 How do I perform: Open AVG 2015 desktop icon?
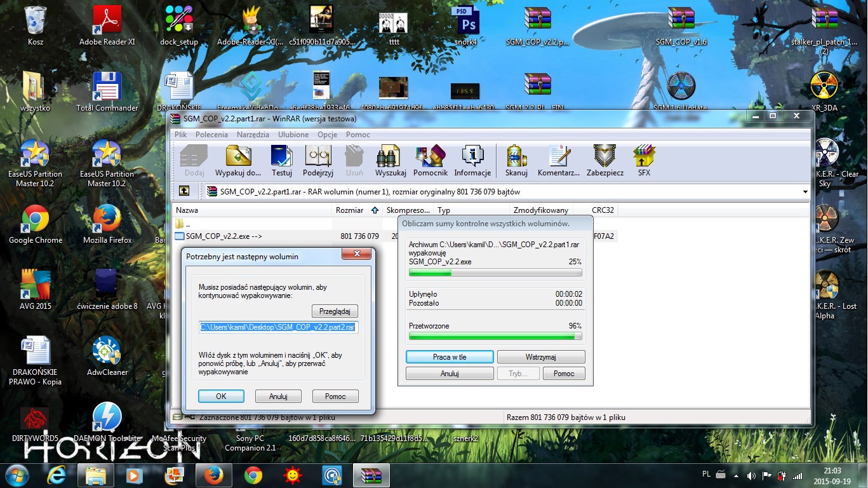[x=36, y=290]
